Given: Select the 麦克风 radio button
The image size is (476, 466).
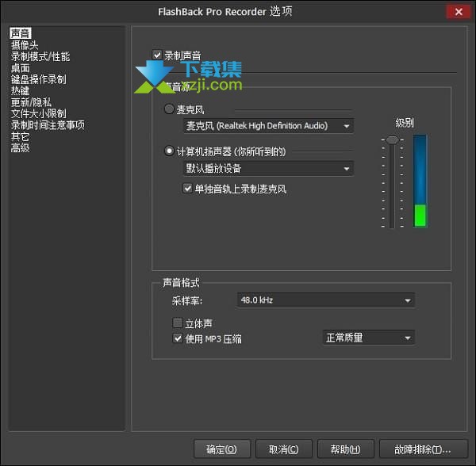Looking at the screenshot, I should (x=169, y=109).
